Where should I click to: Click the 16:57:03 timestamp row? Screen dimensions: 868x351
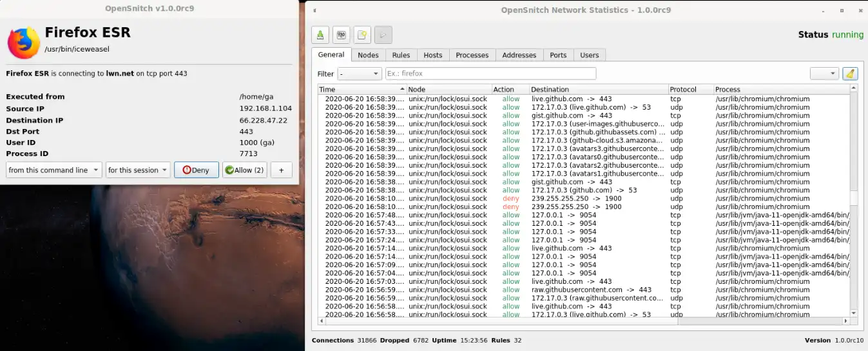[584, 281]
